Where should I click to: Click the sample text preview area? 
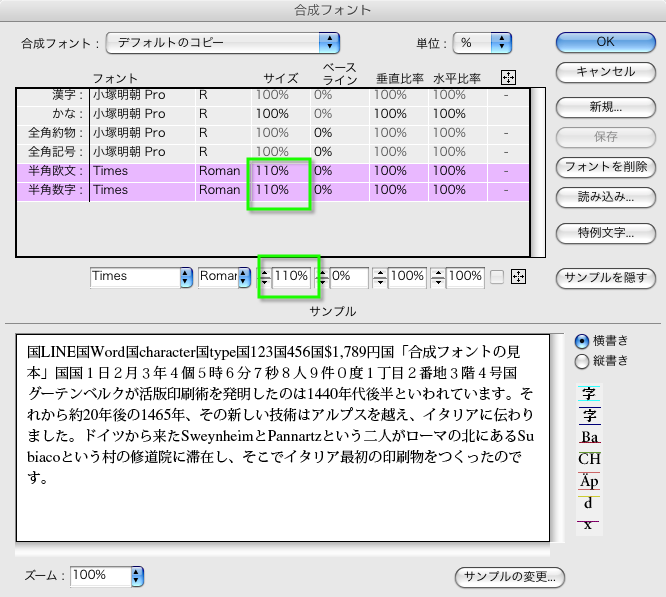coord(283,438)
